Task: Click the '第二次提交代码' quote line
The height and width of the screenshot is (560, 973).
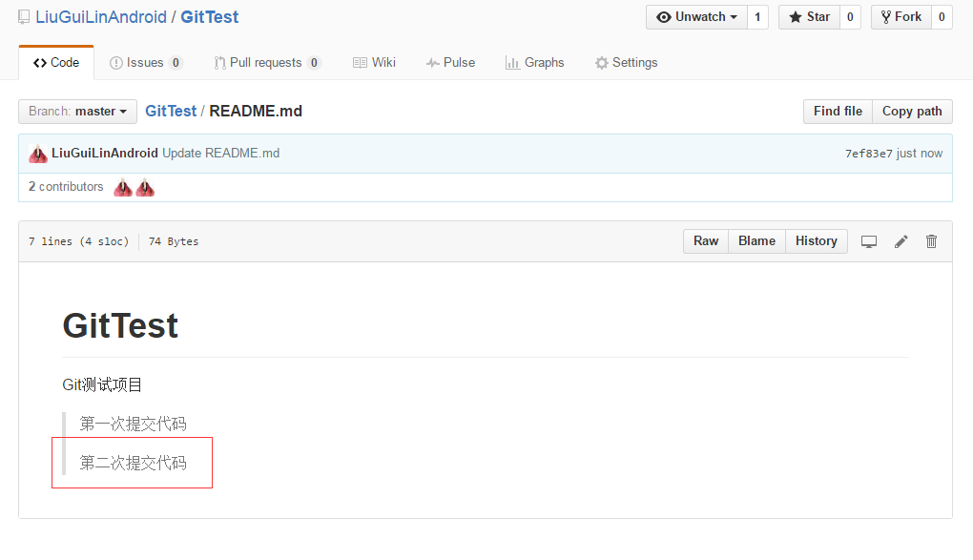Action: click(133, 463)
